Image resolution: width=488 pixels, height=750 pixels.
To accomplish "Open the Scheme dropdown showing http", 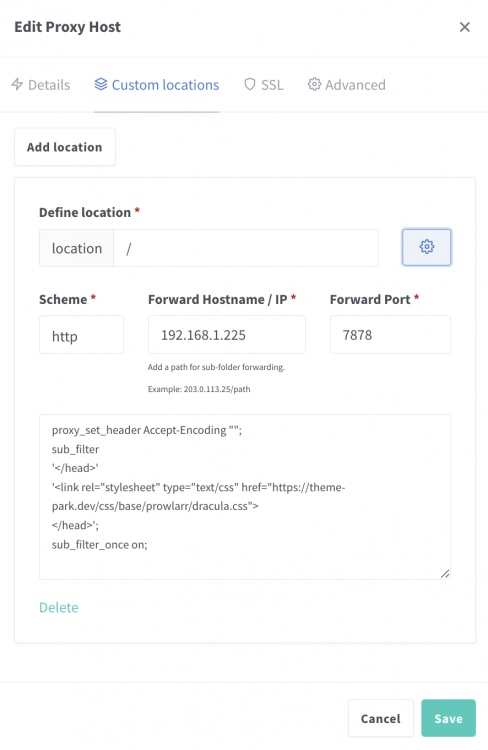I will click(x=81, y=335).
